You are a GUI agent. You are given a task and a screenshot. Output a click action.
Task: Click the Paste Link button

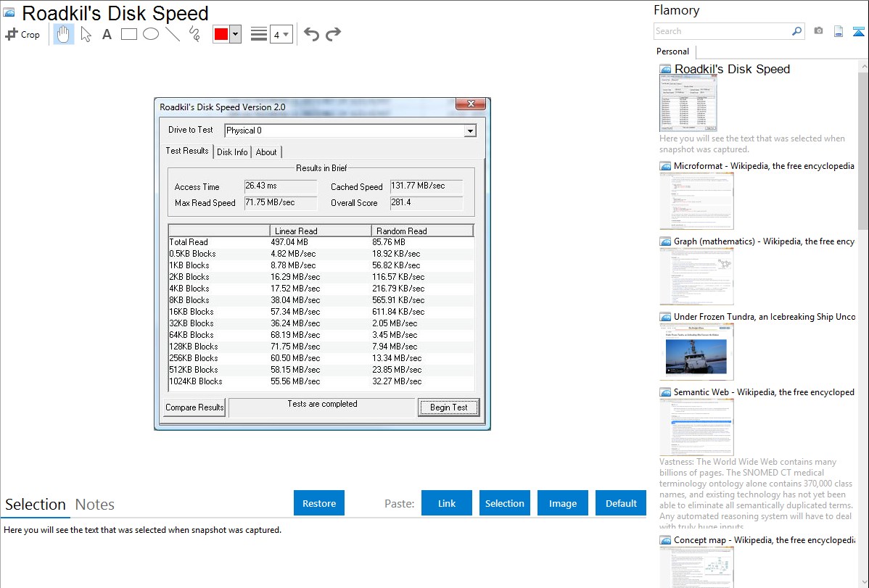pyautogui.click(x=447, y=502)
